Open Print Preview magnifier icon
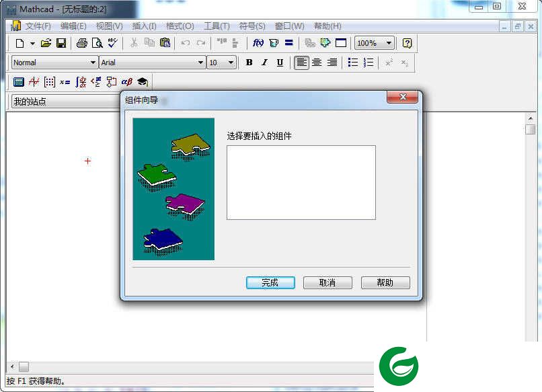This screenshot has height=392, width=542. 97,43
